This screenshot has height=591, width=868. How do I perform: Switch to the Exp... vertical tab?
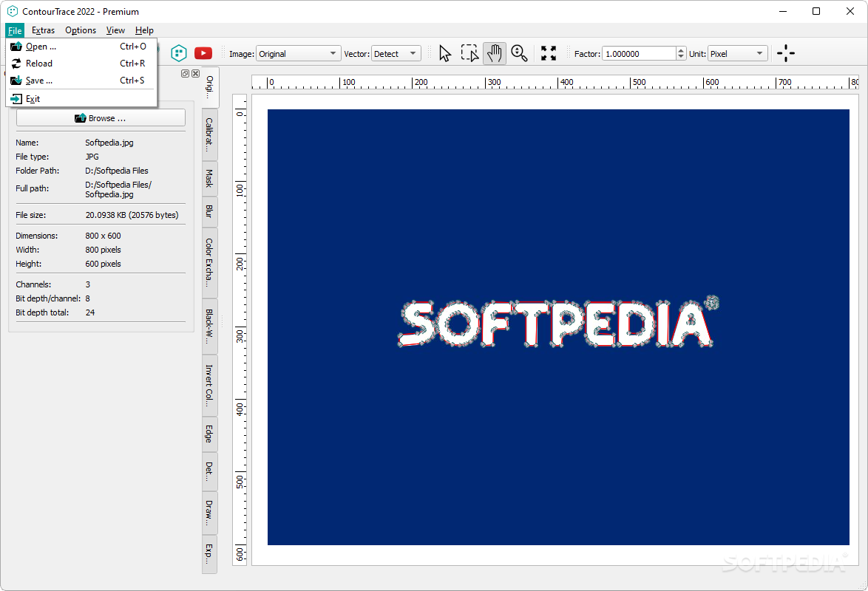pyautogui.click(x=209, y=554)
